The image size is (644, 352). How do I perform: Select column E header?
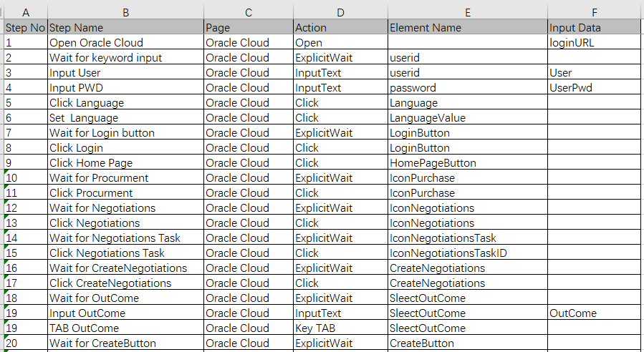(467, 12)
